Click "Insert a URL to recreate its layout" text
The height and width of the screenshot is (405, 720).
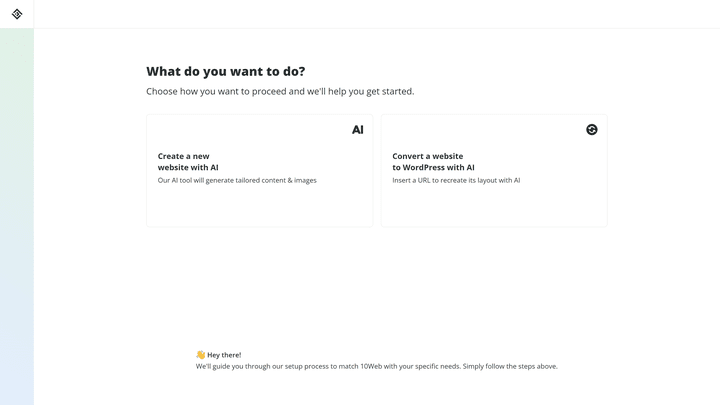(456, 181)
